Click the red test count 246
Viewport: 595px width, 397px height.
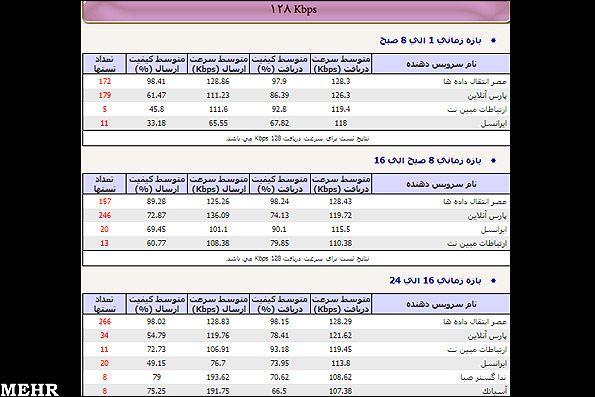(x=105, y=215)
